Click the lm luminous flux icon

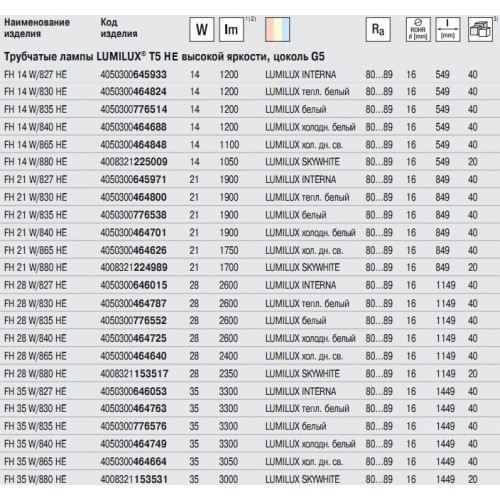231,30
